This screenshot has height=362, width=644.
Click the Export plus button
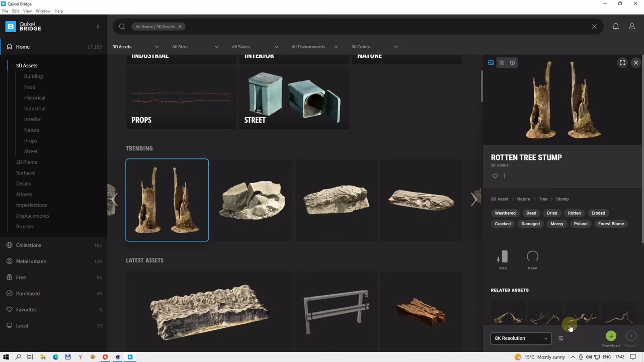[631, 336]
